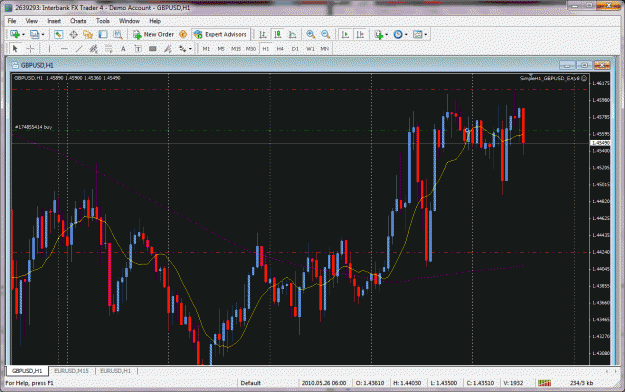Open a new chart via New Chart icon
This screenshot has width=625, height=392.
point(15,35)
